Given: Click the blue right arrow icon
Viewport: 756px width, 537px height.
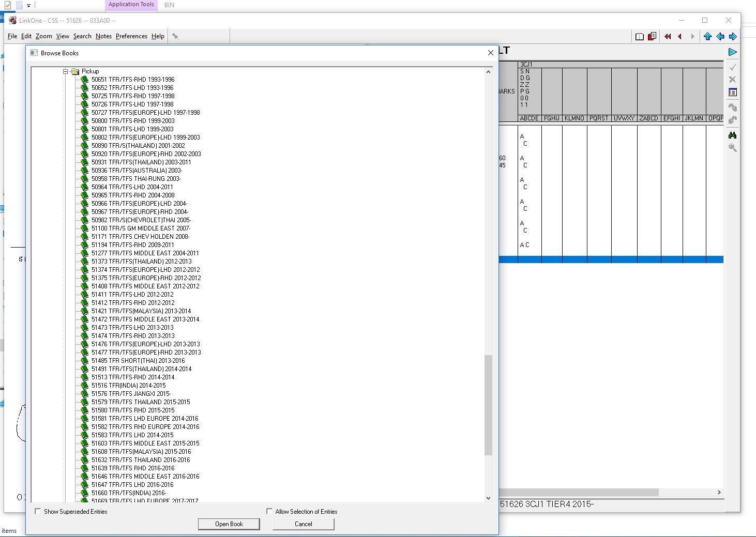Looking at the screenshot, I should coord(732,36).
